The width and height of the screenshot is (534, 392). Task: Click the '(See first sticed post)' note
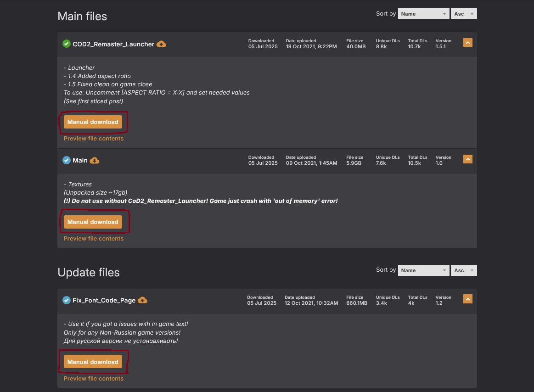point(93,101)
